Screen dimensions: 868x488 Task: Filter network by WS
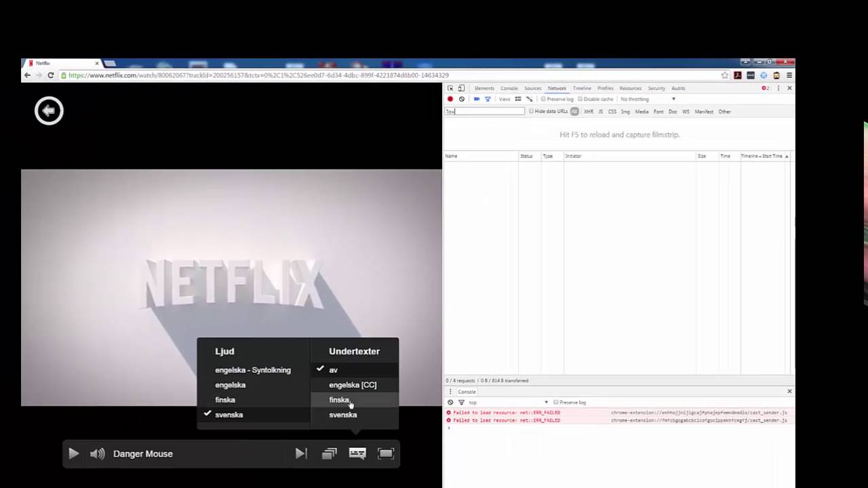click(x=686, y=111)
